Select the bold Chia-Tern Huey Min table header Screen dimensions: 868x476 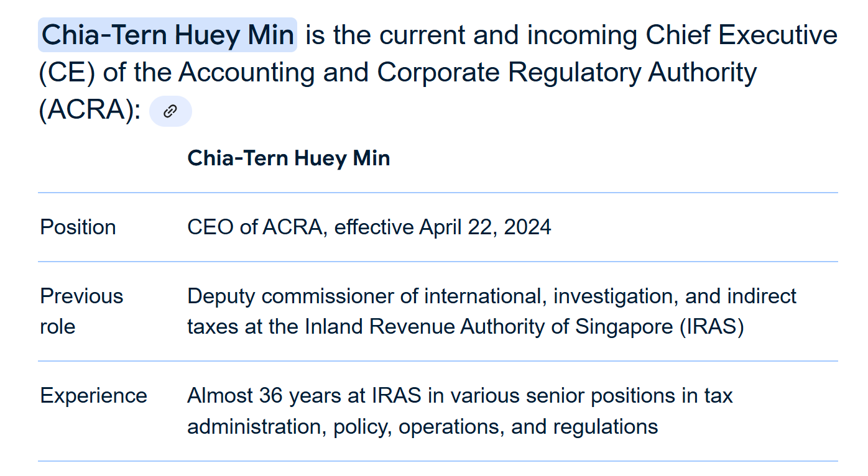(289, 158)
